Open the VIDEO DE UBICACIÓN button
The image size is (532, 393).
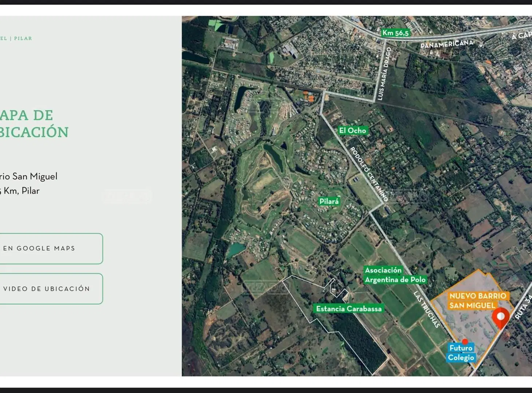coord(51,289)
